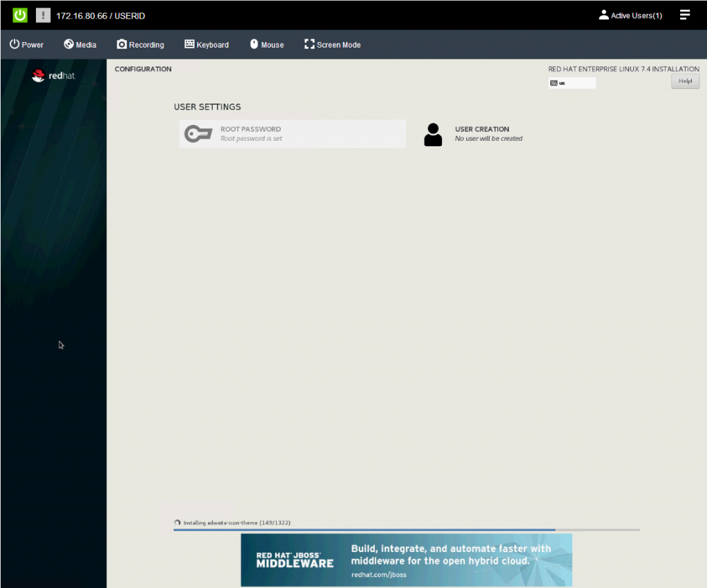Click the 'Installing adwaita-icon-theme (149/1322)' status text

237,522
